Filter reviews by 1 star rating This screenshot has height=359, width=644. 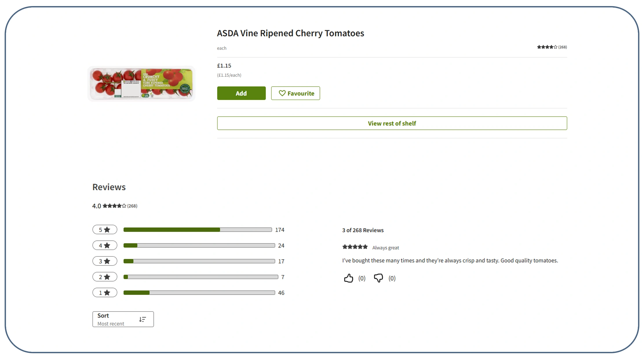click(105, 293)
